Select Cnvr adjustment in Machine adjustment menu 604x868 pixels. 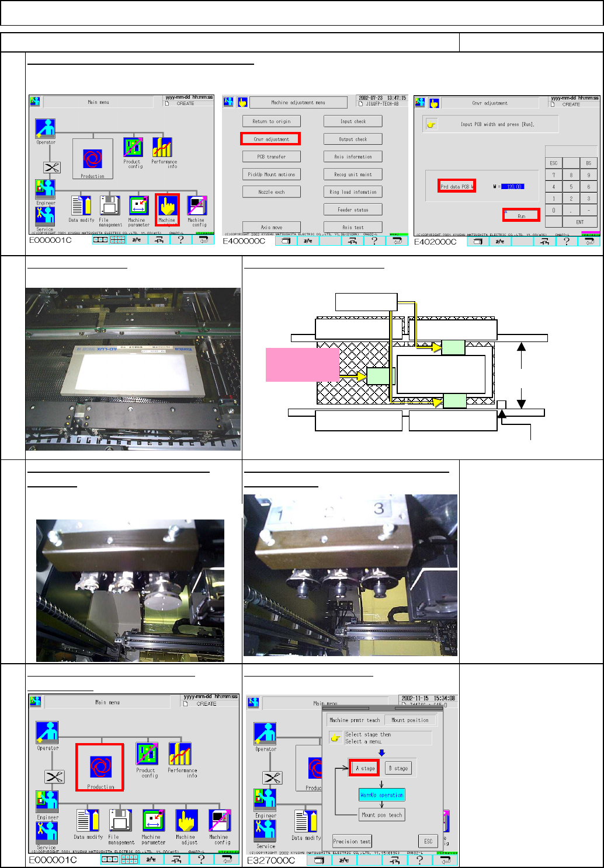click(x=270, y=139)
